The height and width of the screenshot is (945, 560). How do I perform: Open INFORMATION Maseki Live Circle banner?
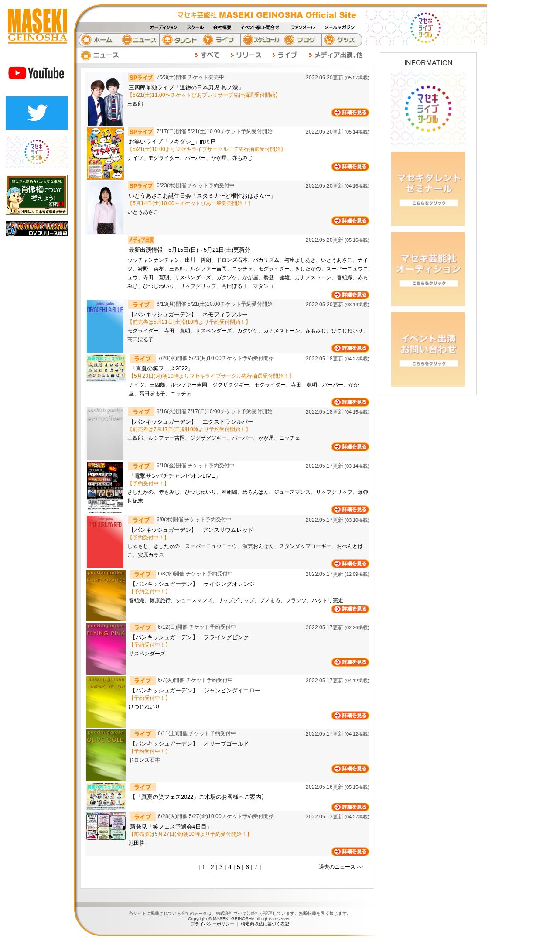point(428,109)
